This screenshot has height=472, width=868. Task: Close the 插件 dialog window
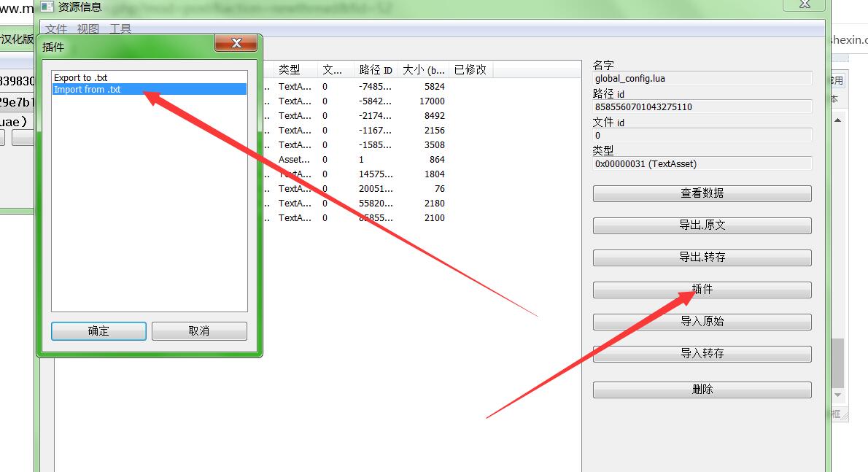pyautogui.click(x=236, y=44)
